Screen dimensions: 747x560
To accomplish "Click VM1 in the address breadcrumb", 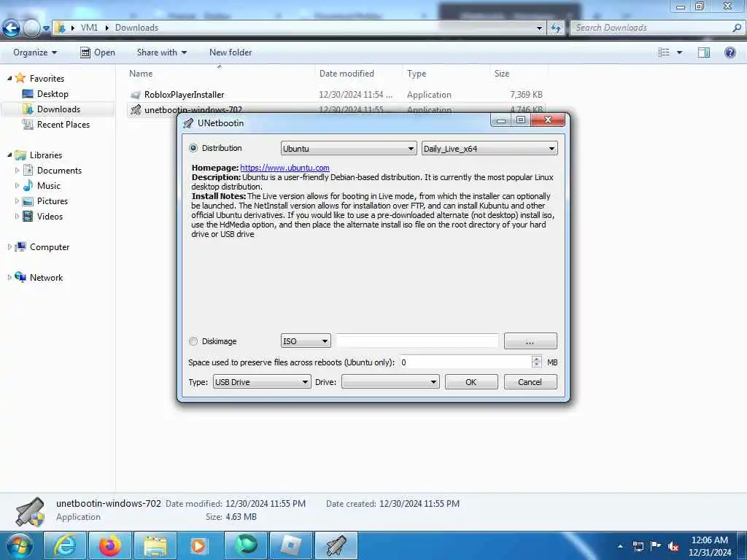I will 89,28.
